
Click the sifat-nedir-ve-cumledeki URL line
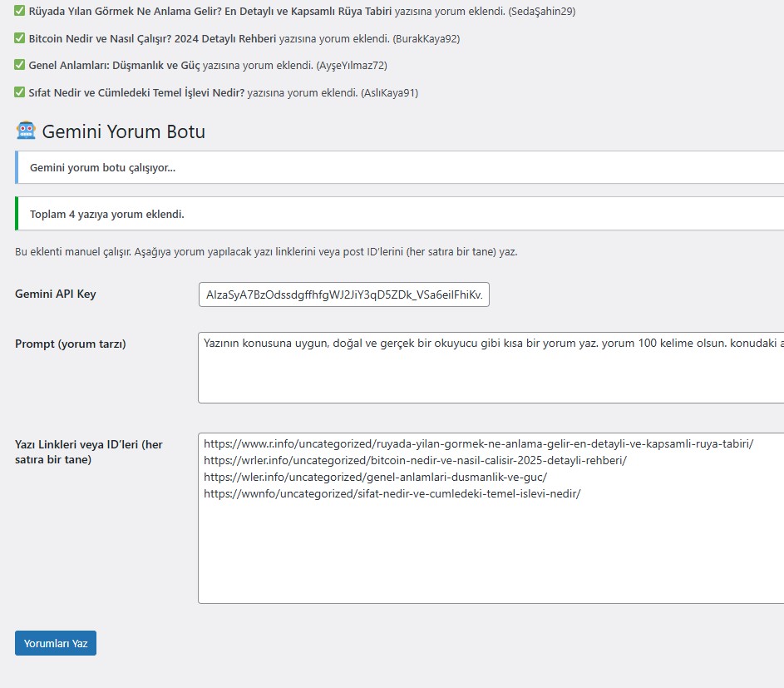click(392, 494)
